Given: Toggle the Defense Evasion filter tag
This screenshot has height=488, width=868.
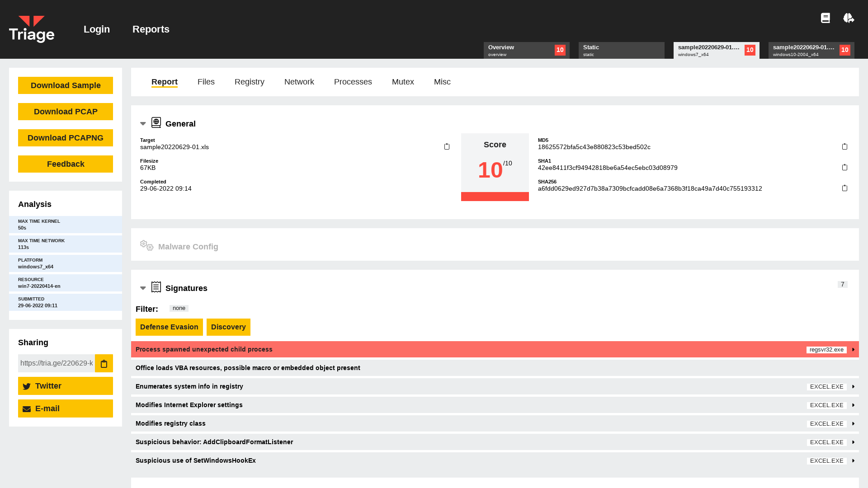Looking at the screenshot, I should click(x=169, y=327).
